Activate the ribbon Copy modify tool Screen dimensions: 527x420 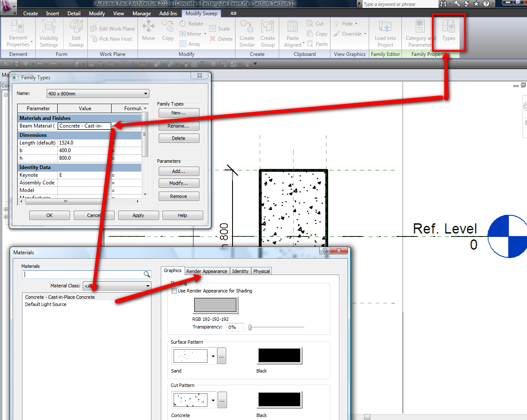coord(168,31)
